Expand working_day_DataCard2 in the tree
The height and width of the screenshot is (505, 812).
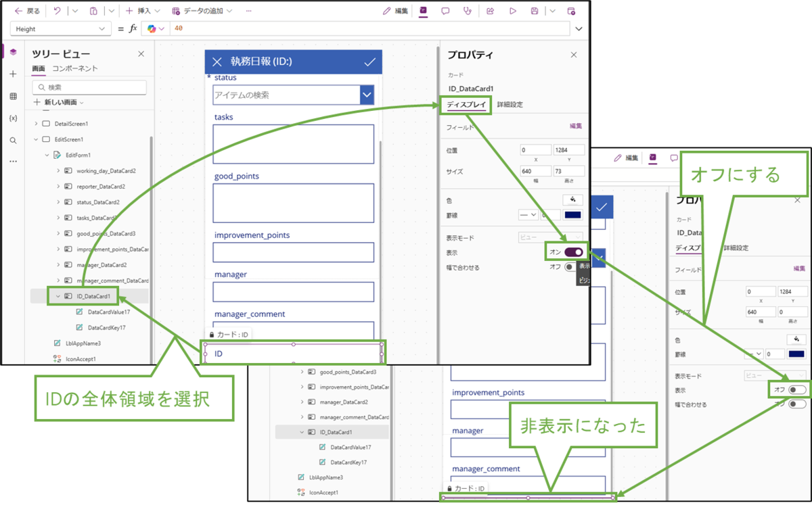click(x=58, y=171)
